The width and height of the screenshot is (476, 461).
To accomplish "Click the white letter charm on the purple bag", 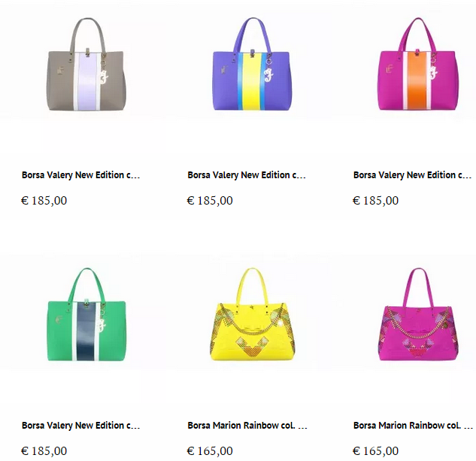I will [268, 75].
